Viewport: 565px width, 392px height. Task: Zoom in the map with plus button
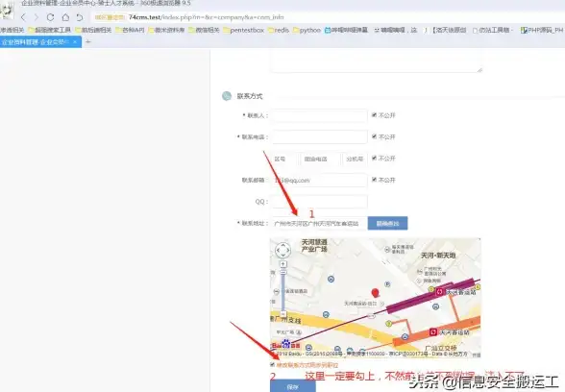coord(283,264)
